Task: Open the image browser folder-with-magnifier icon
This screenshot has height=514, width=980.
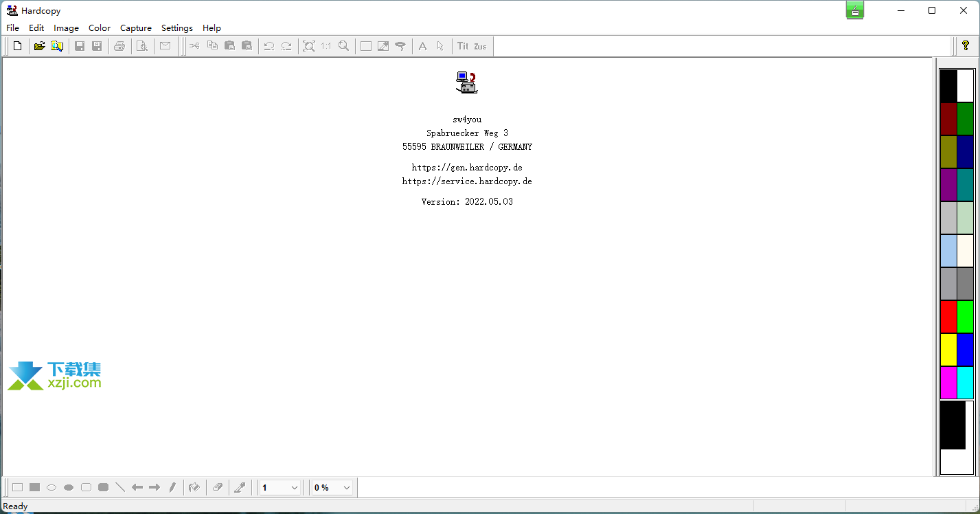Action: pos(57,46)
